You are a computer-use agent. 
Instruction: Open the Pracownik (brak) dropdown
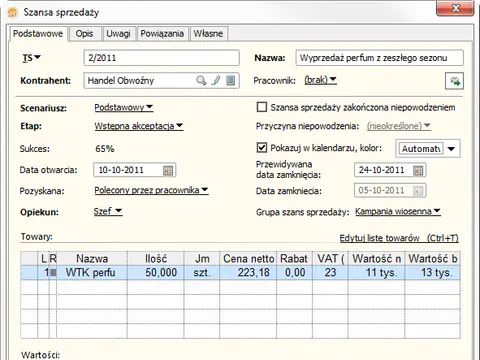[320, 80]
